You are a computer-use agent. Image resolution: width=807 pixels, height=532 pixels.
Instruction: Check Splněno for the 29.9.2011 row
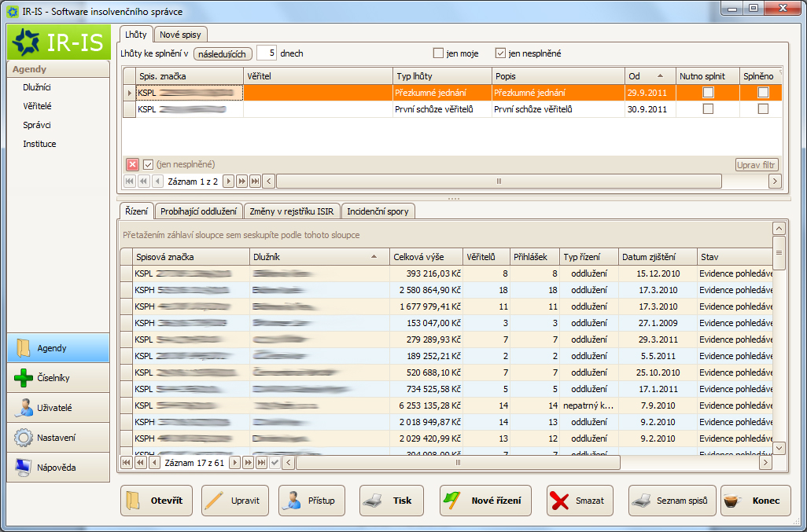[x=763, y=93]
